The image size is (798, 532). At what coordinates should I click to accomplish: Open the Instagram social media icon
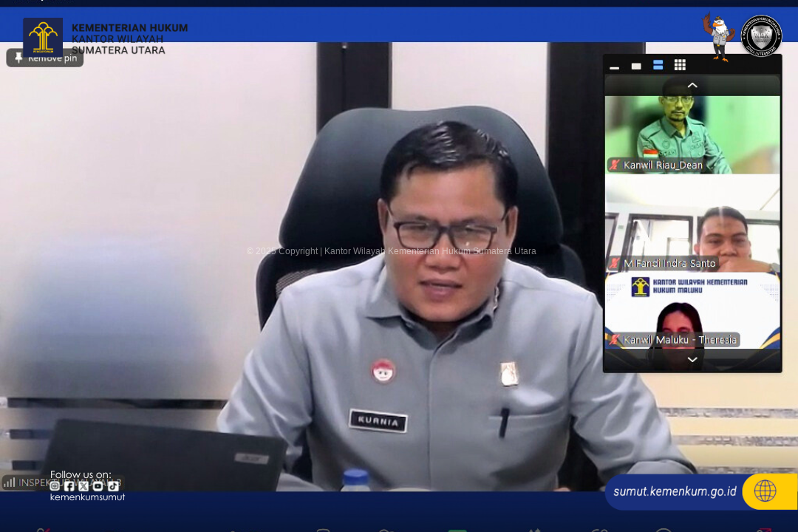(x=55, y=486)
